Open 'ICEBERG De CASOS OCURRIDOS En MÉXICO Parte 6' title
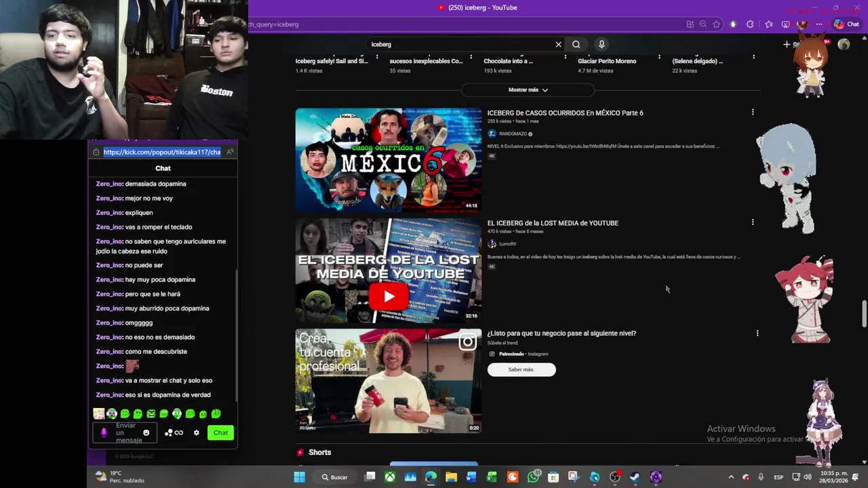 click(565, 113)
